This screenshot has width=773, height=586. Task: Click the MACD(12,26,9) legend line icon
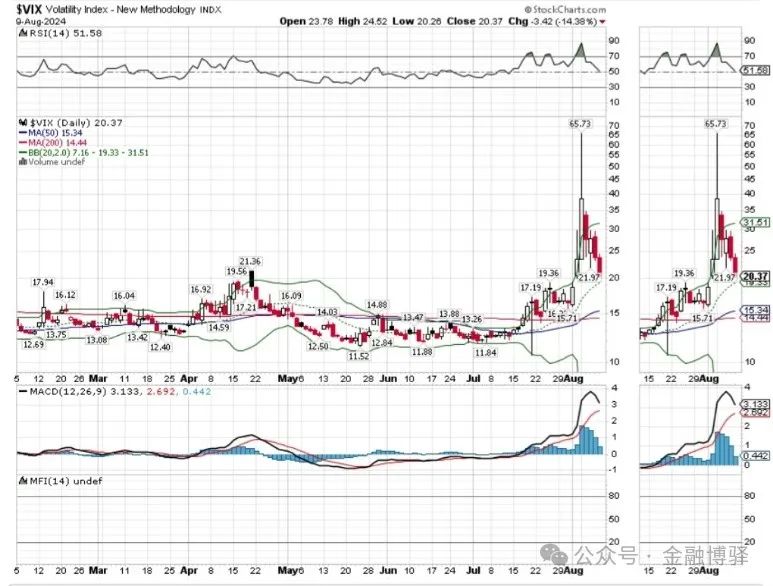click(x=23, y=392)
